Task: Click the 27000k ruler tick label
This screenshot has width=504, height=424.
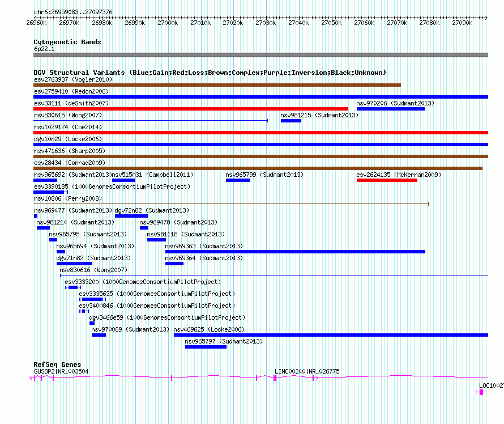Action: (168, 23)
